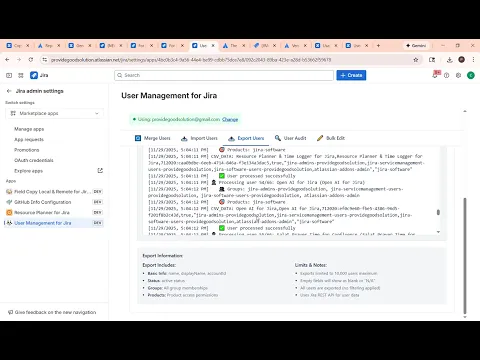Open the Bulk Edit tab
The width and height of the screenshot is (480, 360).
coord(331,138)
